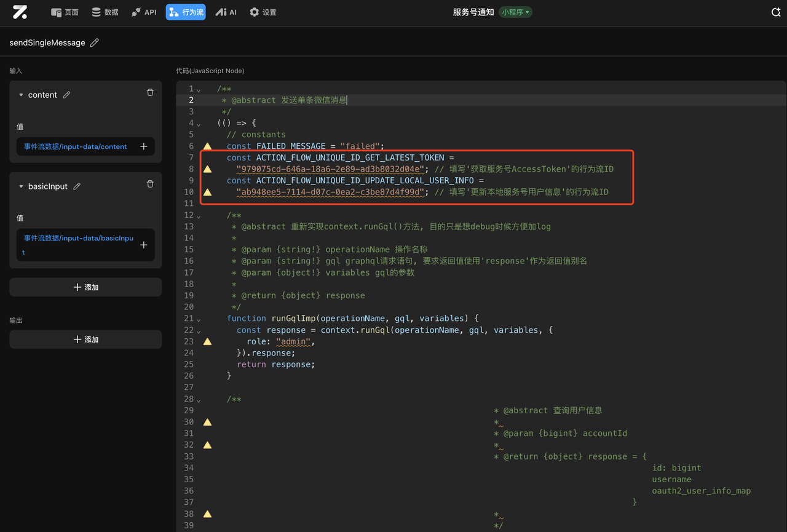Rename the content input with pencil icon
Screen dimensions: 787x532
click(67, 95)
